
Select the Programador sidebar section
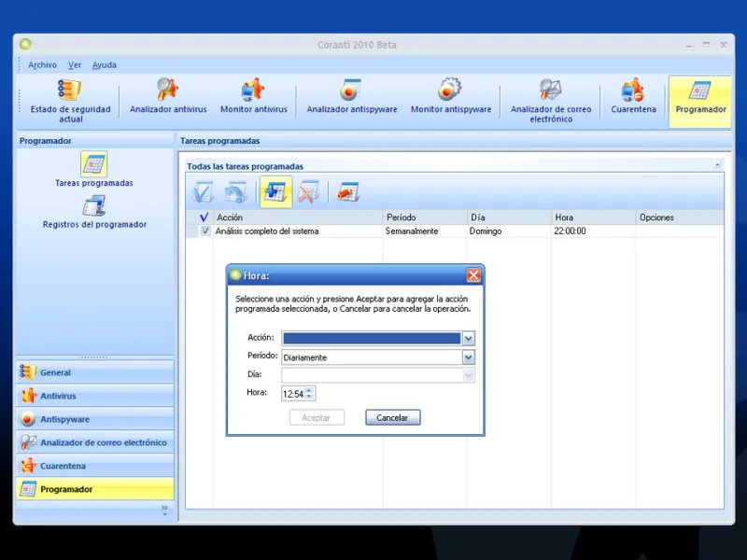(x=95, y=488)
